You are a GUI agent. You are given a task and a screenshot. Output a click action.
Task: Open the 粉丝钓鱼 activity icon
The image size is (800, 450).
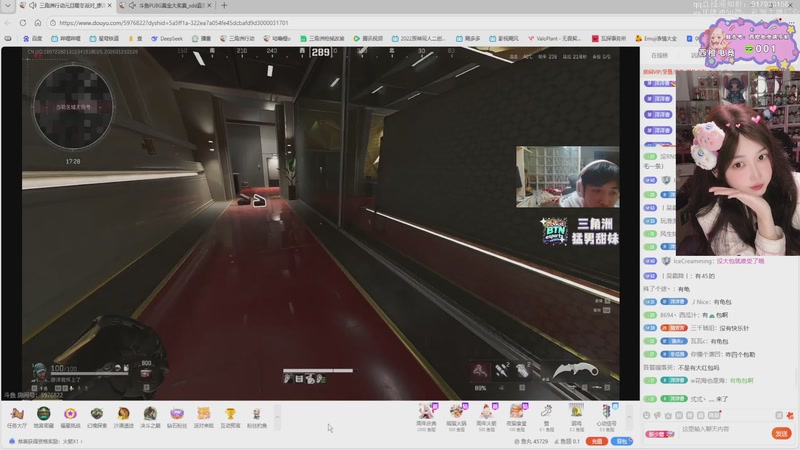pos(257,417)
